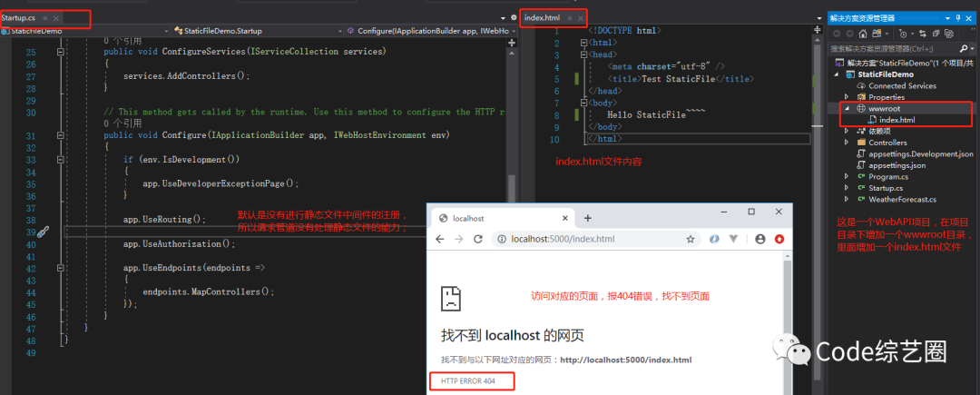Toggle show all files icon
This screenshot has width=980, height=395.
pos(949,34)
